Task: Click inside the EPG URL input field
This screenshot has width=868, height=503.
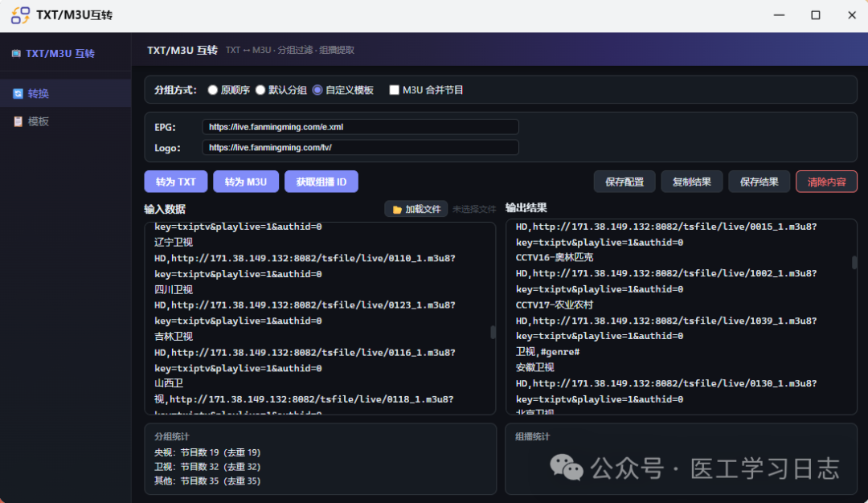Action: tap(360, 126)
